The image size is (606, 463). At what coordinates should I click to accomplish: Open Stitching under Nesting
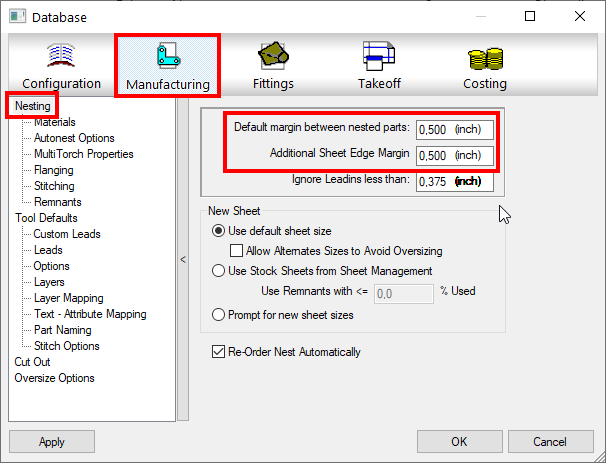[x=54, y=186]
